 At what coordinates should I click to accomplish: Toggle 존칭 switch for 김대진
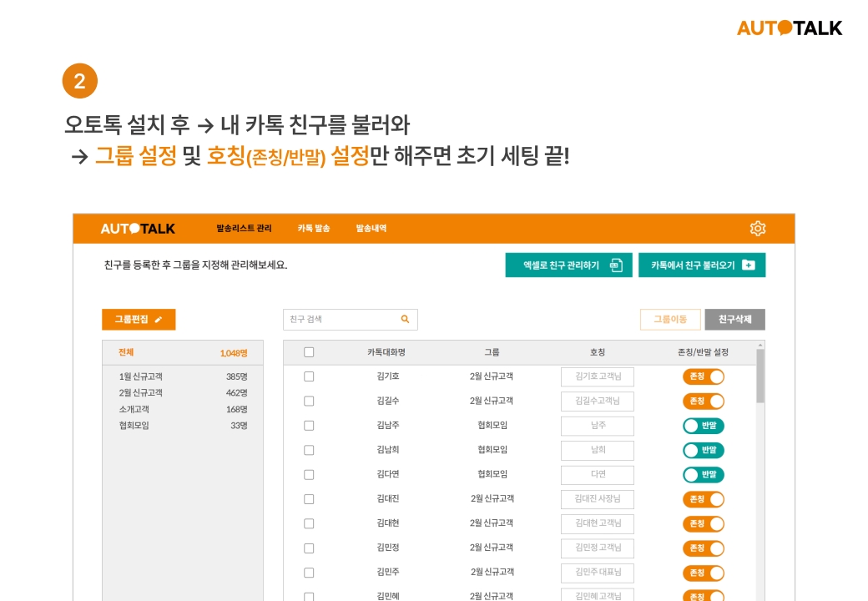coord(704,499)
